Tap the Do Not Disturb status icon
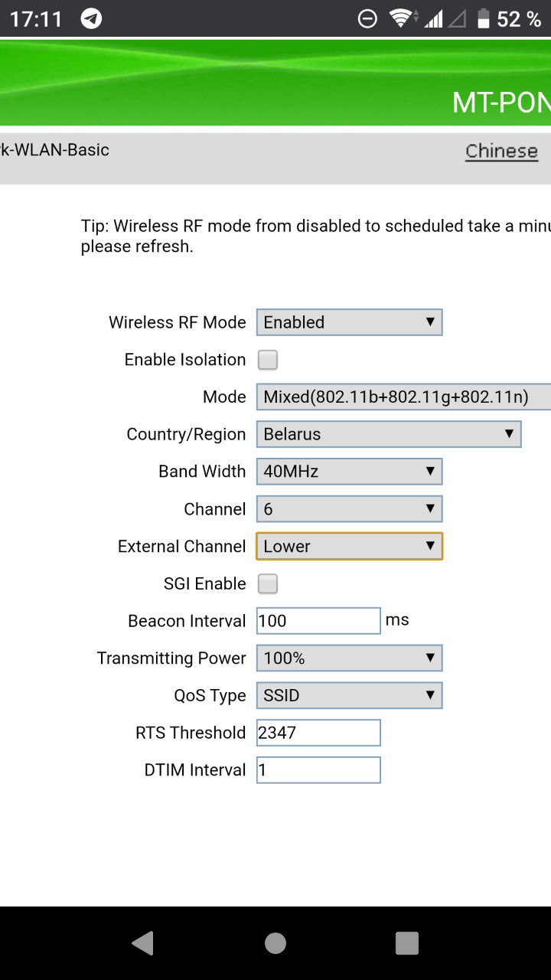This screenshot has height=980, width=551. 368,19
